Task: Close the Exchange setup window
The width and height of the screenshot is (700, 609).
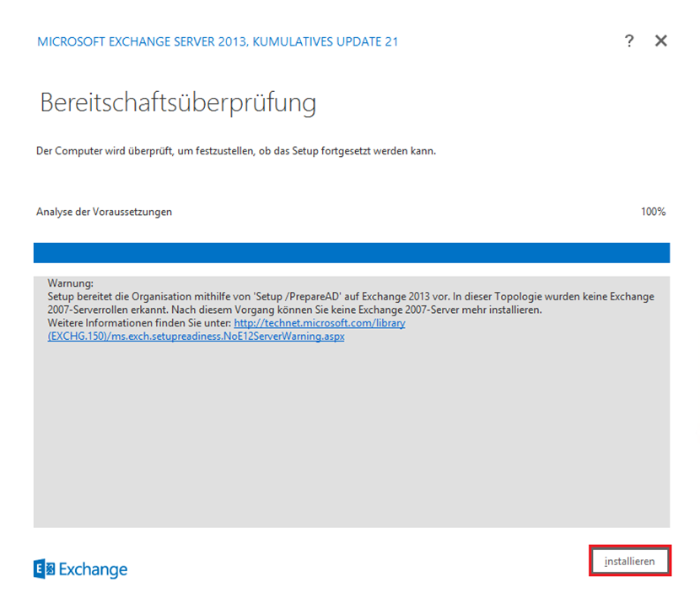Action: 661,41
